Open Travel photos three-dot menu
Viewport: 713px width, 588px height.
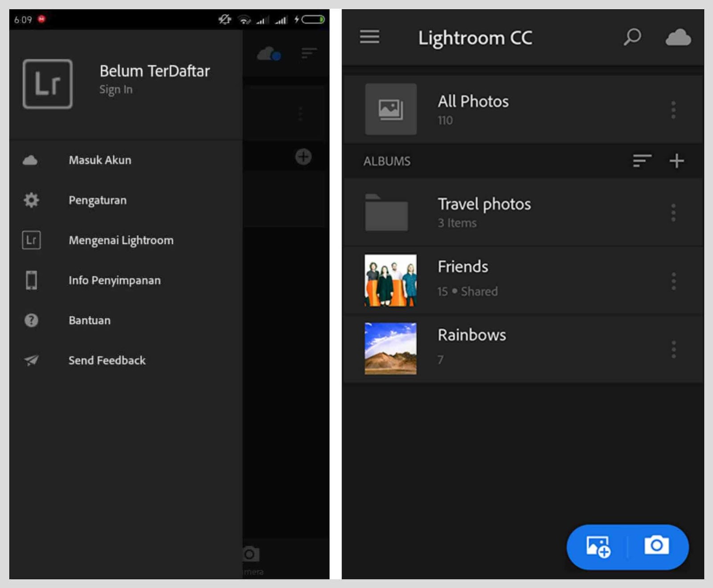(673, 212)
